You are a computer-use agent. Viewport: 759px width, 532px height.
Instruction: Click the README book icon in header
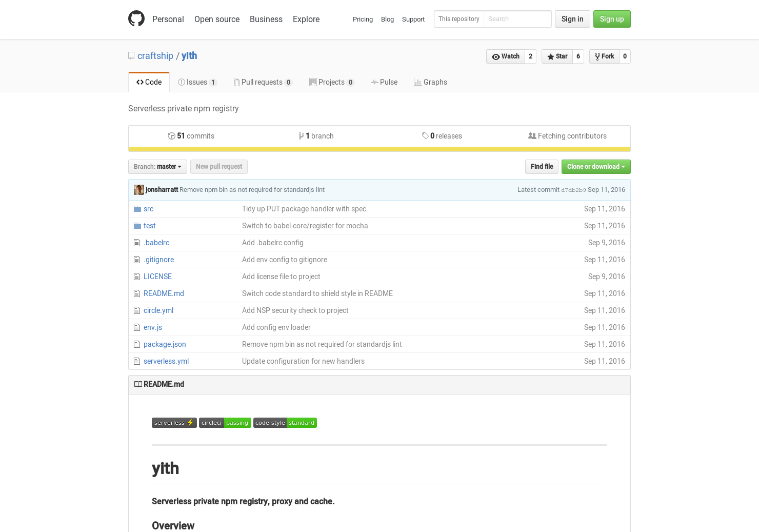pyautogui.click(x=138, y=384)
